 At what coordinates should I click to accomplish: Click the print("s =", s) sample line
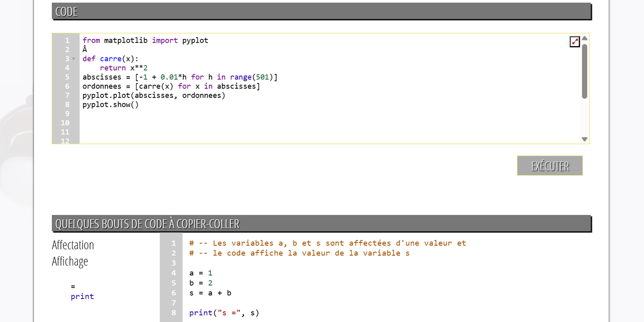pyautogui.click(x=224, y=313)
